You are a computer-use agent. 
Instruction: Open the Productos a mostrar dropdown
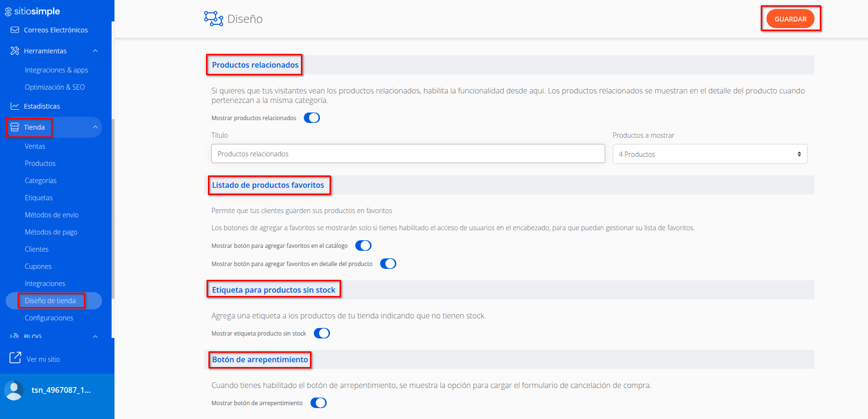pos(710,154)
